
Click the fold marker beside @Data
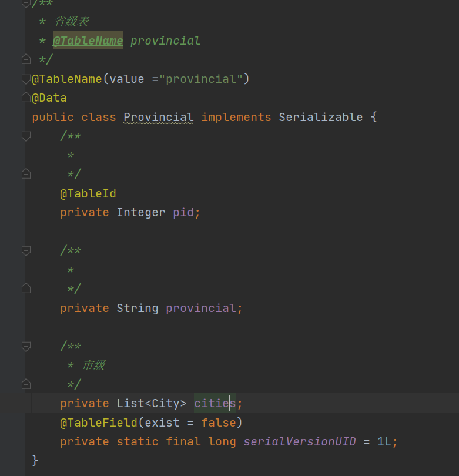(x=26, y=98)
